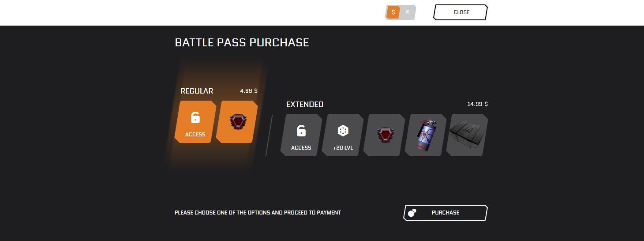Select the grenade reward tile
This screenshot has height=241, width=644.
point(426,135)
